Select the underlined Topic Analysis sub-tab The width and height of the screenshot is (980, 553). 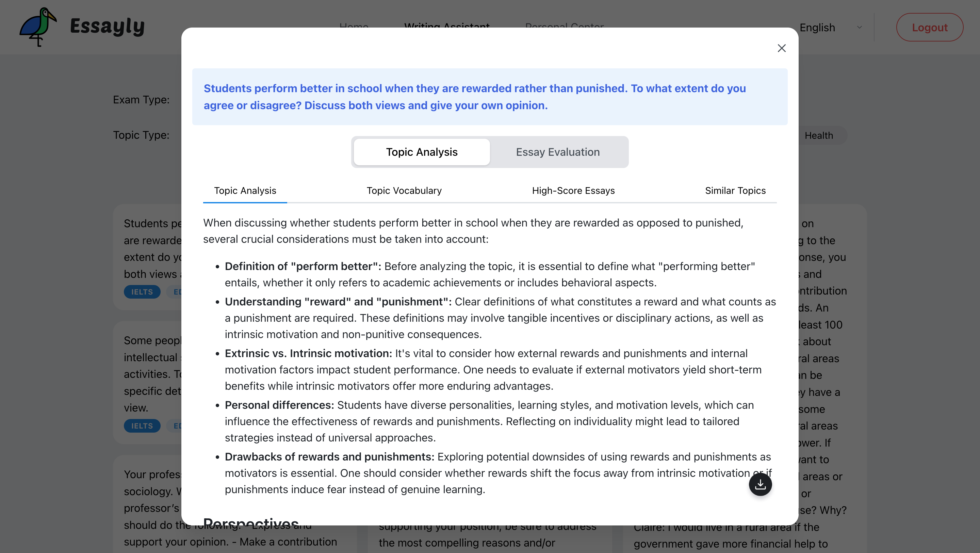pos(245,190)
